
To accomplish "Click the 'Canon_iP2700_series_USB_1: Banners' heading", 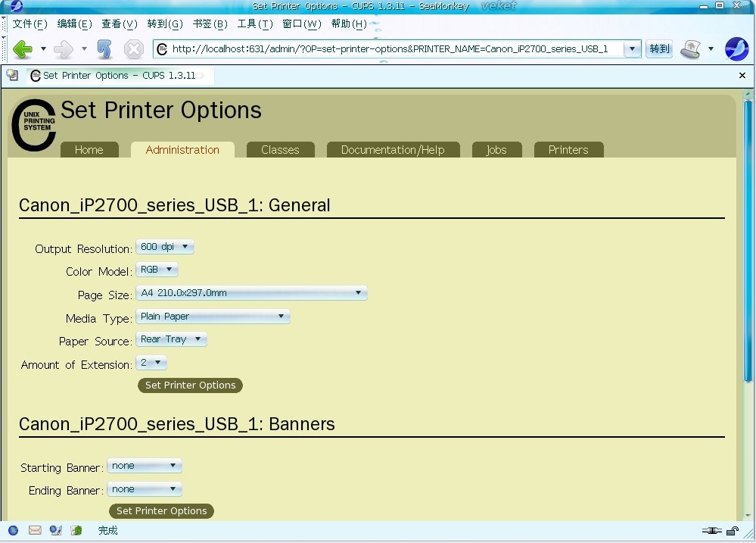I will 177,424.
